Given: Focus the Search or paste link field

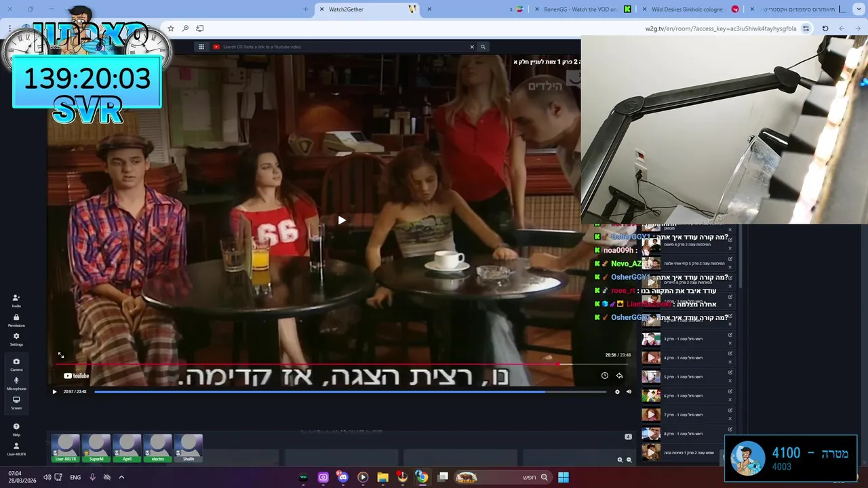Looking at the screenshot, I should [x=342, y=47].
